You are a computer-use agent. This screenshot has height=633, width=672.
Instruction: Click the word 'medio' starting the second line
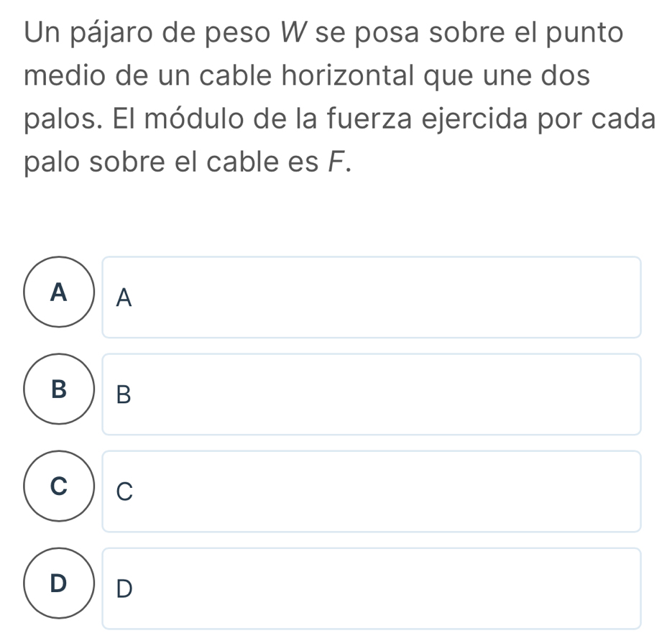(64, 76)
